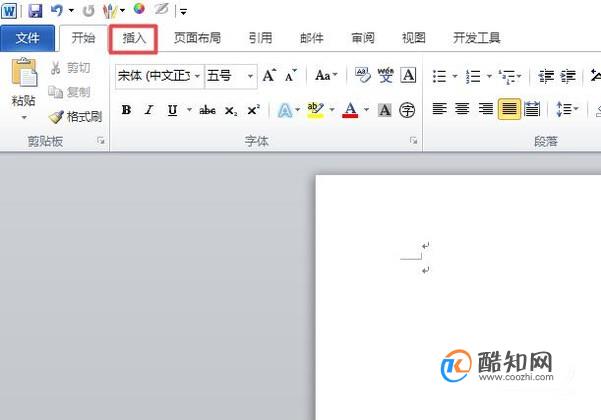This screenshot has width=601, height=420.
Task: Click the Bullets list icon
Action: (439, 76)
